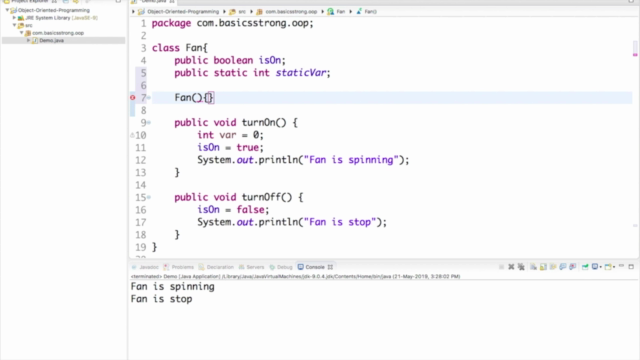Click Remove Launch (single X) icon
The width and height of the screenshot is (640, 360).
pyautogui.click(x=511, y=267)
